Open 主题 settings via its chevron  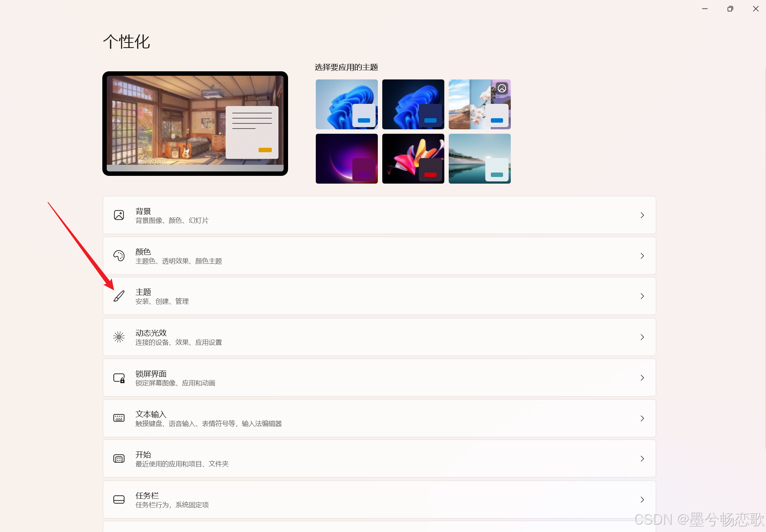click(642, 296)
